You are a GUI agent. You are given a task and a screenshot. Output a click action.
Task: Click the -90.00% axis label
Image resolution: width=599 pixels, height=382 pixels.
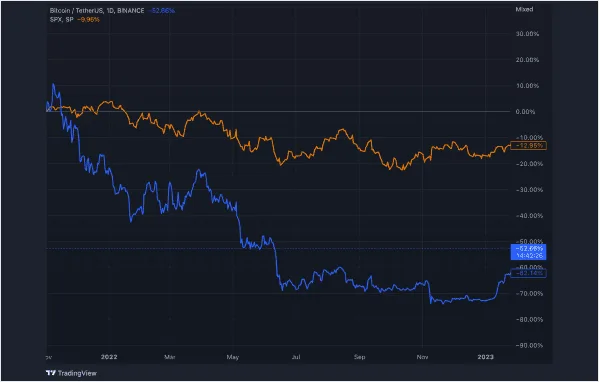(528, 345)
